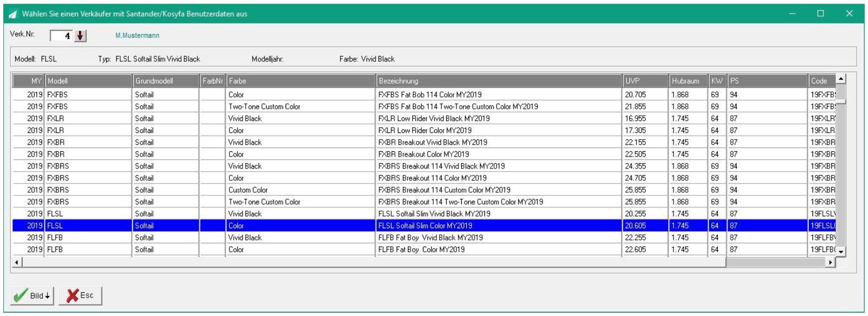Select FLSL Softail Slim Vivid Black MY2019
The height and width of the screenshot is (316, 868).
tap(425, 214)
